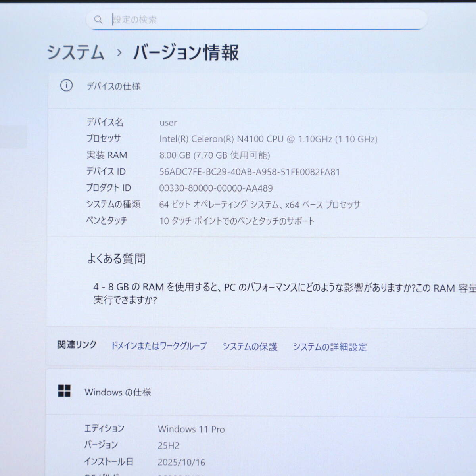Select the product ID 00330-80000 value
Screen dimensions: 476x476
point(216,188)
